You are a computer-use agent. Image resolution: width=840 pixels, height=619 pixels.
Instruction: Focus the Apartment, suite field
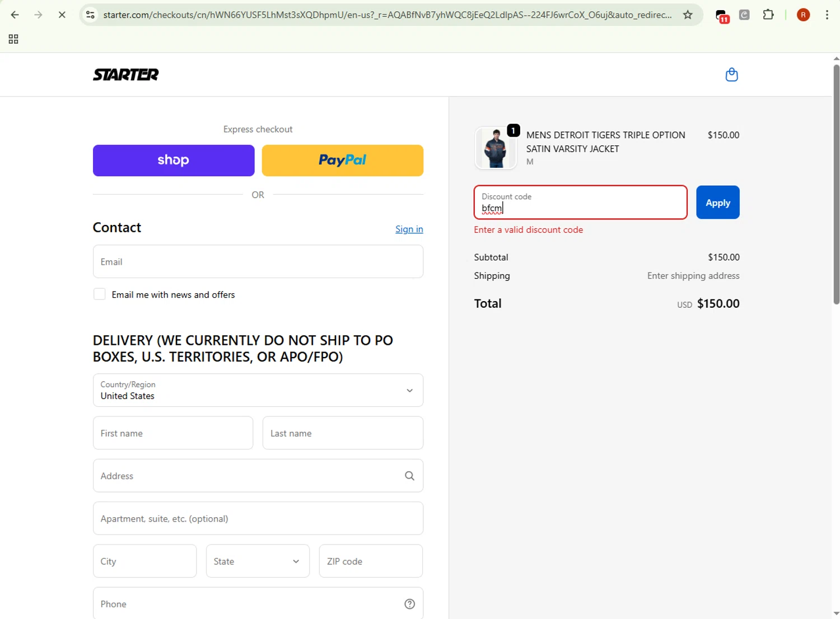pyautogui.click(x=258, y=518)
